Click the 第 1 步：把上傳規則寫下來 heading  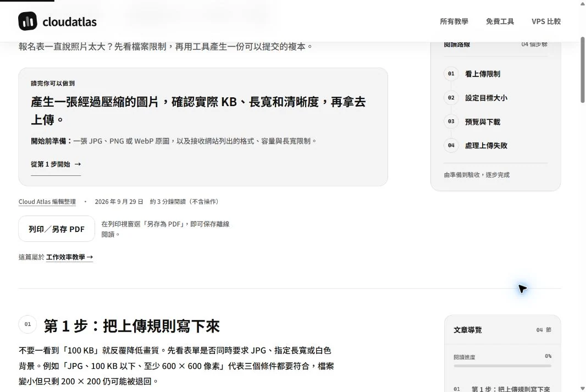click(x=131, y=326)
